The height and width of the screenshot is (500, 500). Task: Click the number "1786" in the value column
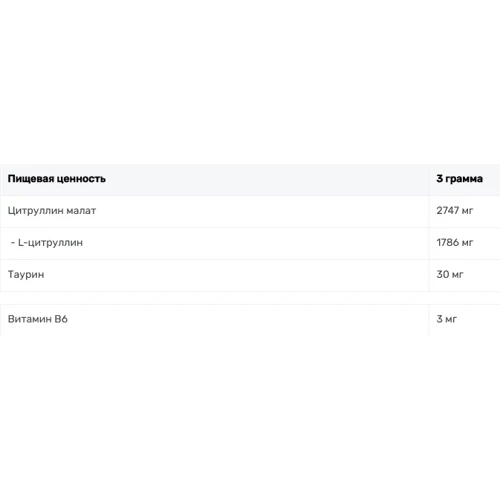(448, 242)
